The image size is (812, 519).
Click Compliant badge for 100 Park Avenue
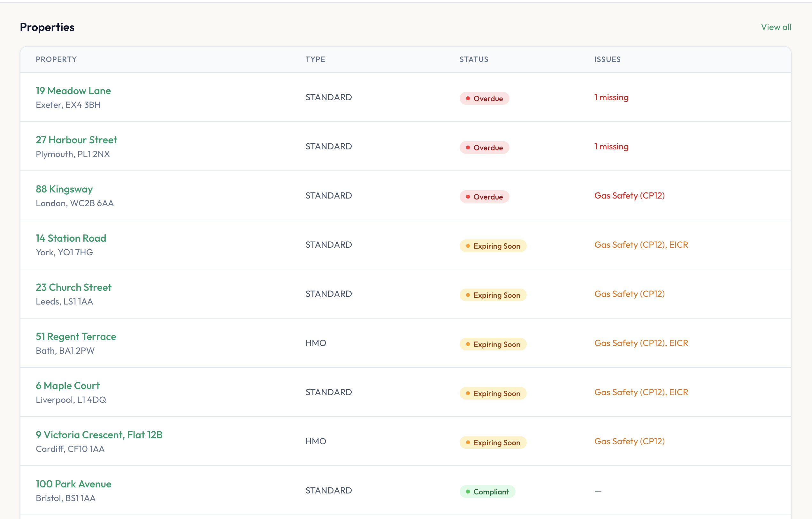[x=487, y=492]
